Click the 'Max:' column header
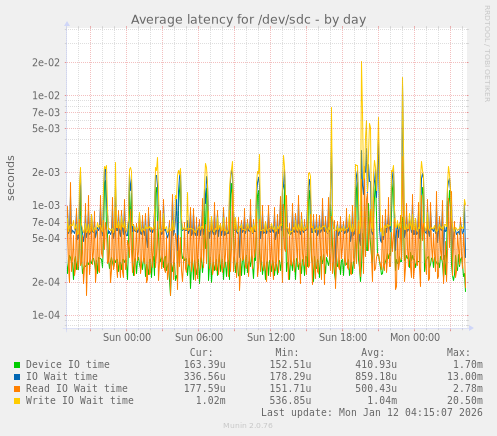The image size is (497, 436). point(458,352)
